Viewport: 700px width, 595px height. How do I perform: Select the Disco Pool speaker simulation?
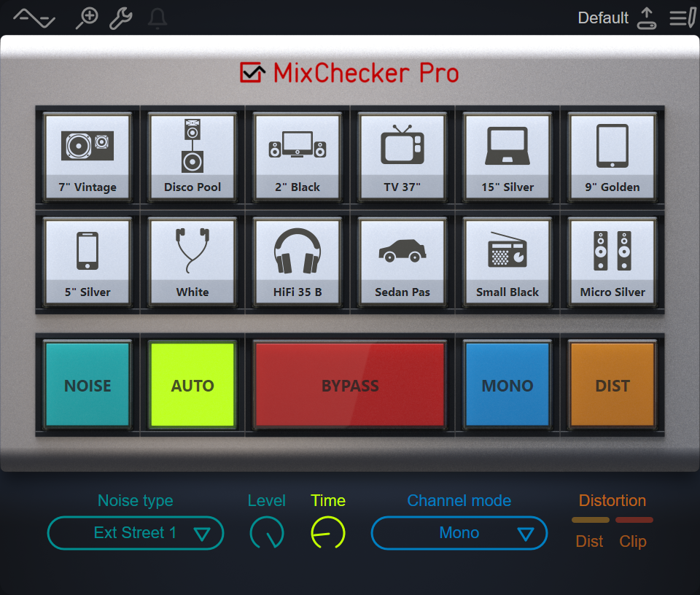coord(192,157)
